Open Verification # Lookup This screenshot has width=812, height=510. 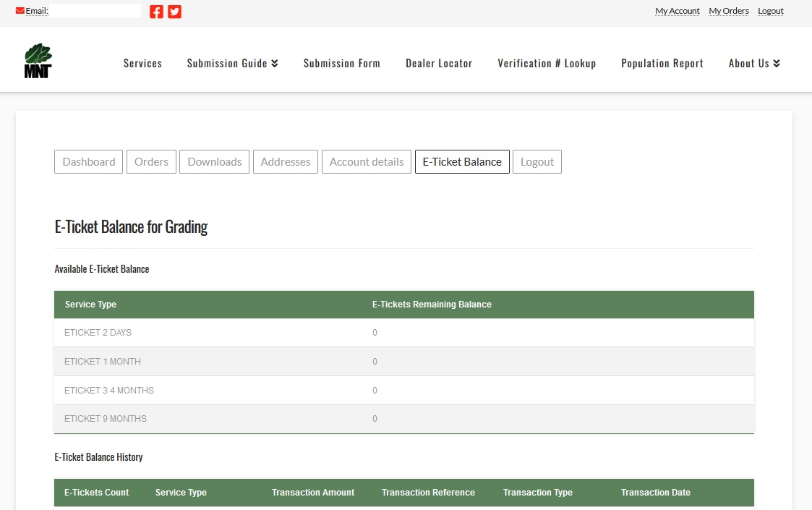(547, 63)
